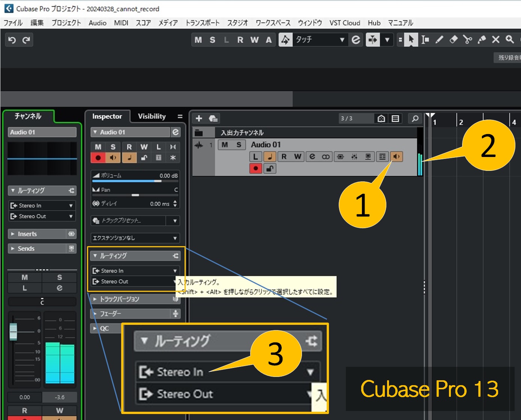The width and height of the screenshot is (521, 420).
Task: Step ディレイ value with arrows
Action: 175,204
